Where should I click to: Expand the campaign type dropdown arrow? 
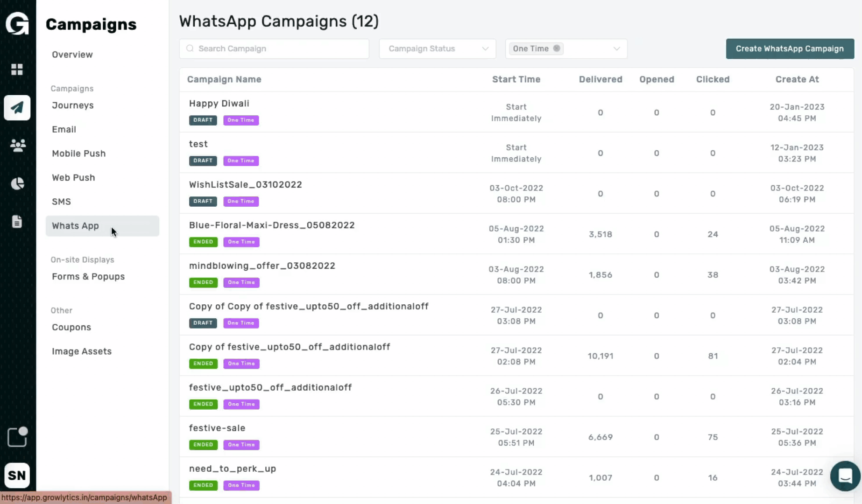[616, 49]
